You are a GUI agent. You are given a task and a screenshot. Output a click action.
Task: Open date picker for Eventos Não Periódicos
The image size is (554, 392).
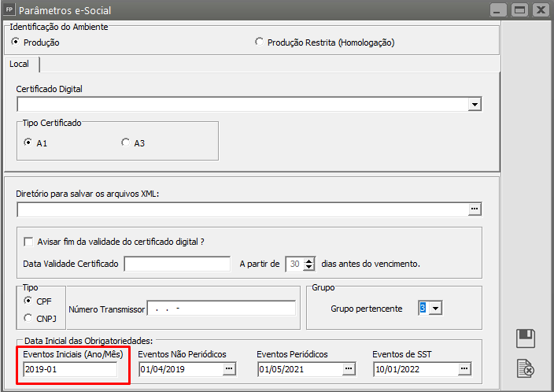point(229,369)
